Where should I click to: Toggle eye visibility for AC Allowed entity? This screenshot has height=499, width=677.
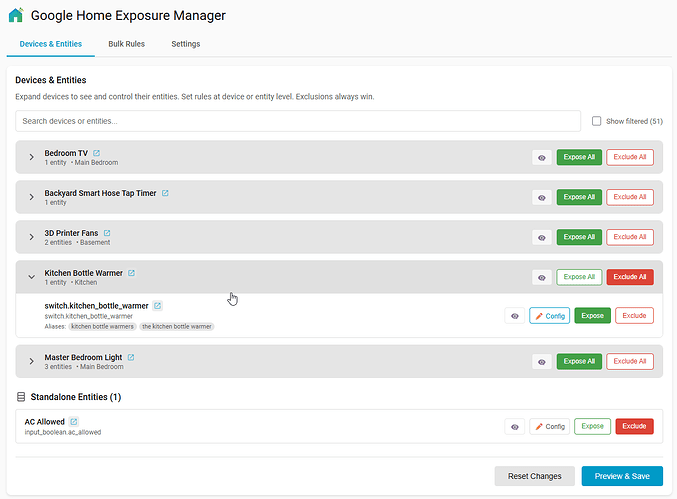coord(515,427)
